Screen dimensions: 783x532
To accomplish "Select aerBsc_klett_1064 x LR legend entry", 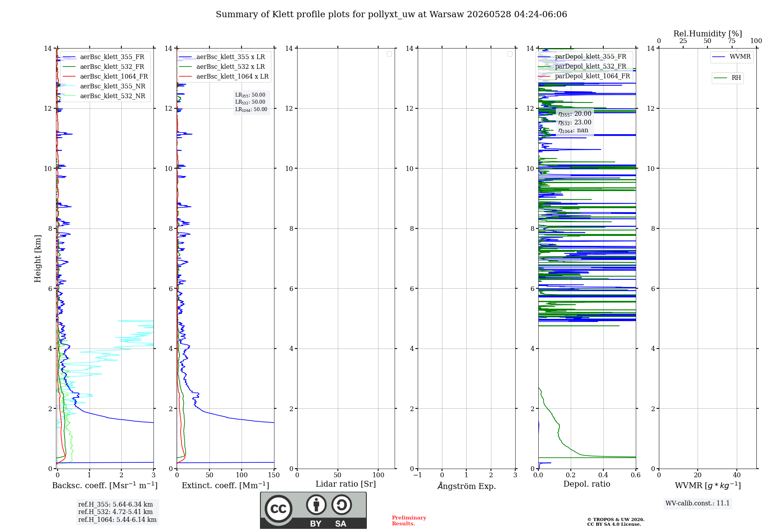I will click(224, 76).
